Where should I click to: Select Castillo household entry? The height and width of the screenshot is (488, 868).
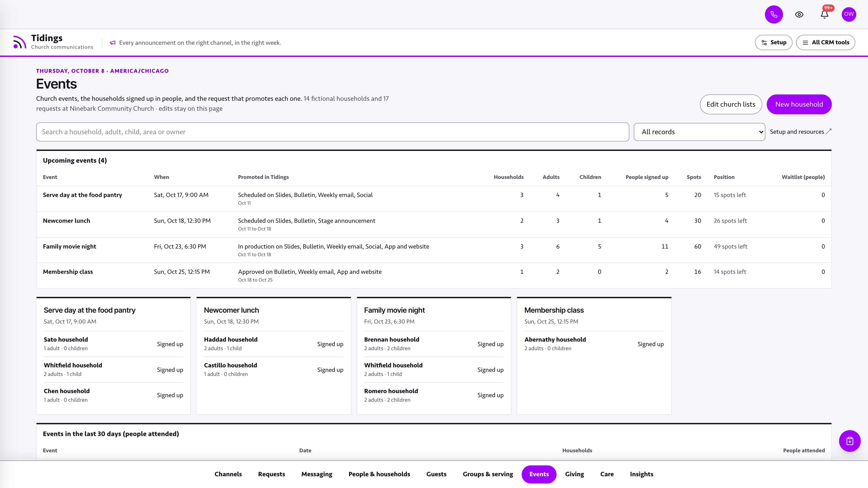[x=273, y=369]
